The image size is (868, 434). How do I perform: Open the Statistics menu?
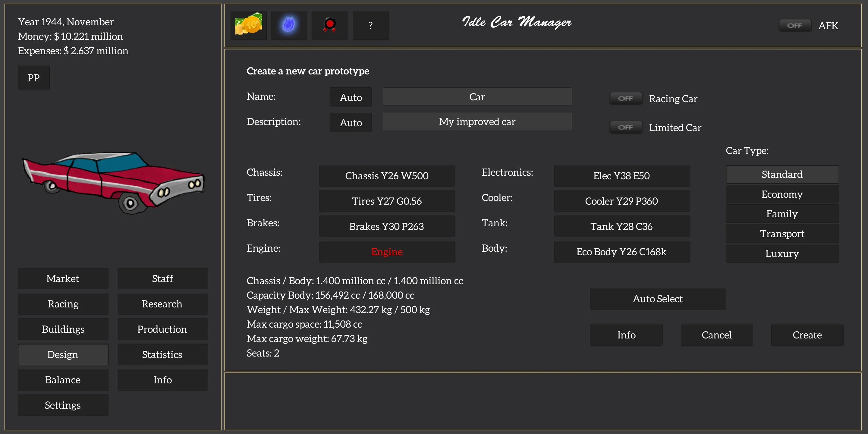(162, 354)
